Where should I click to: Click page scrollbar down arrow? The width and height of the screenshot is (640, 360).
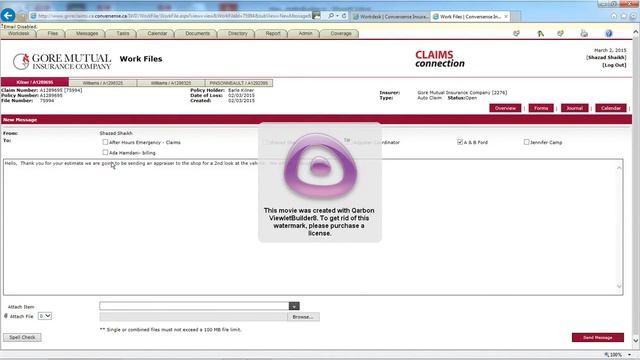click(636, 340)
